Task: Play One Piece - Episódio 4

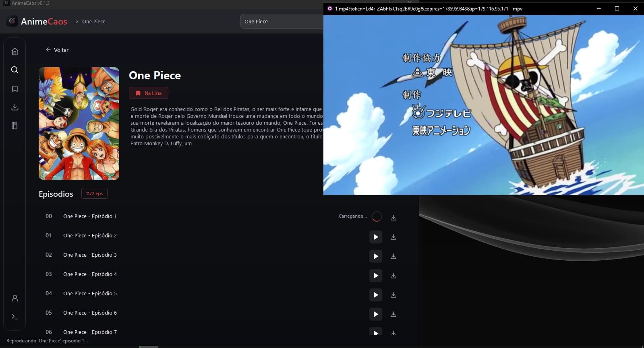Action: [376, 276]
